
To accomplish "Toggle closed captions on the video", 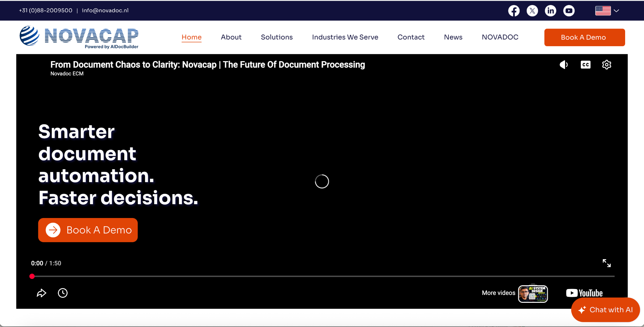I will click(x=586, y=65).
